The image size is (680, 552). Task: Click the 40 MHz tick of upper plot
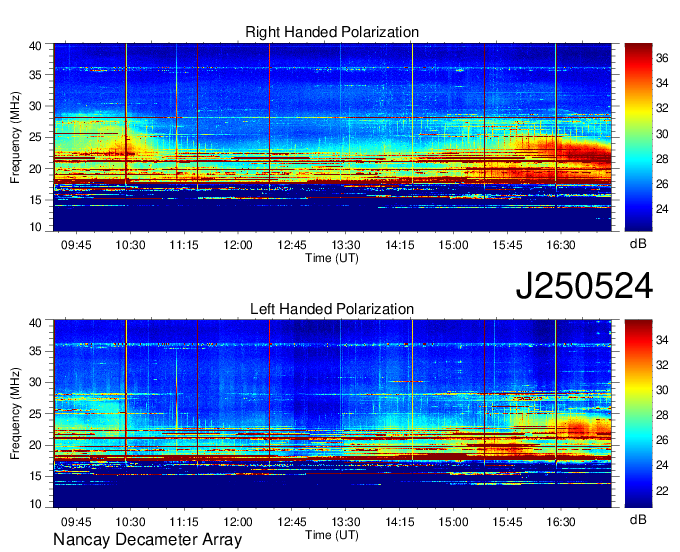click(36, 46)
